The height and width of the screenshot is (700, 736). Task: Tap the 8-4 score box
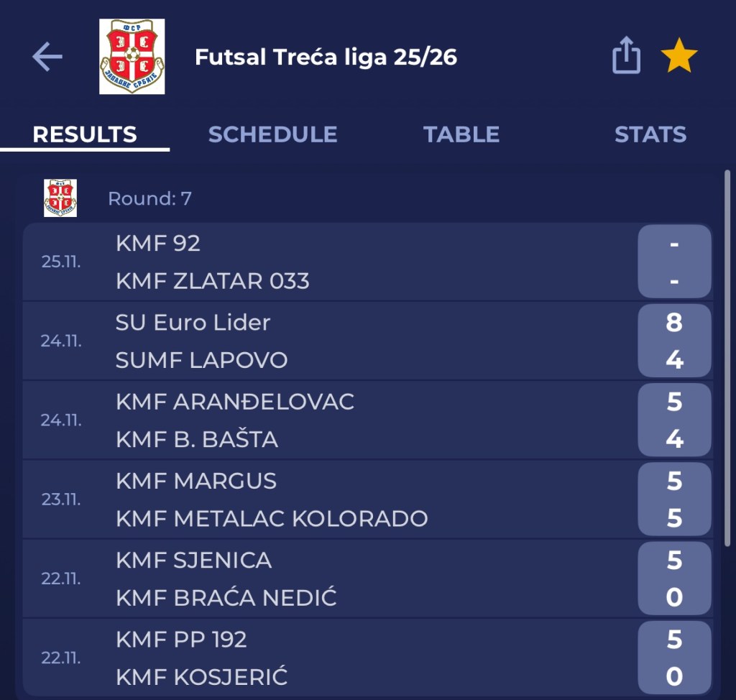pyautogui.click(x=673, y=341)
